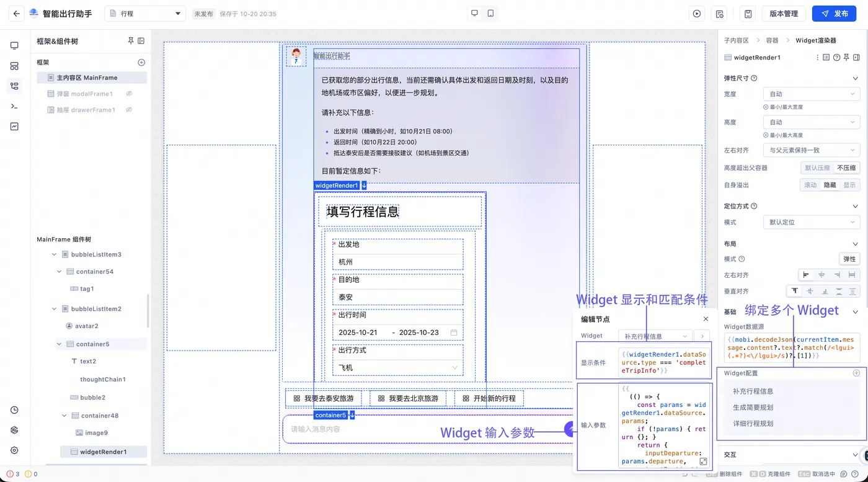Toggle visibility of 抽屉 drawerFrame1
The width and height of the screenshot is (868, 482).
[x=130, y=110]
